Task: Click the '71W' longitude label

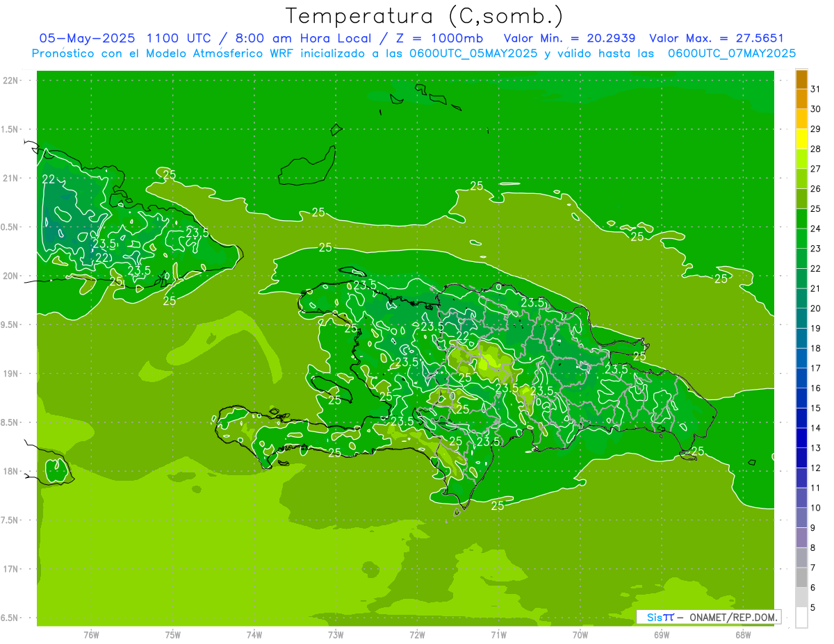Action: (498, 635)
